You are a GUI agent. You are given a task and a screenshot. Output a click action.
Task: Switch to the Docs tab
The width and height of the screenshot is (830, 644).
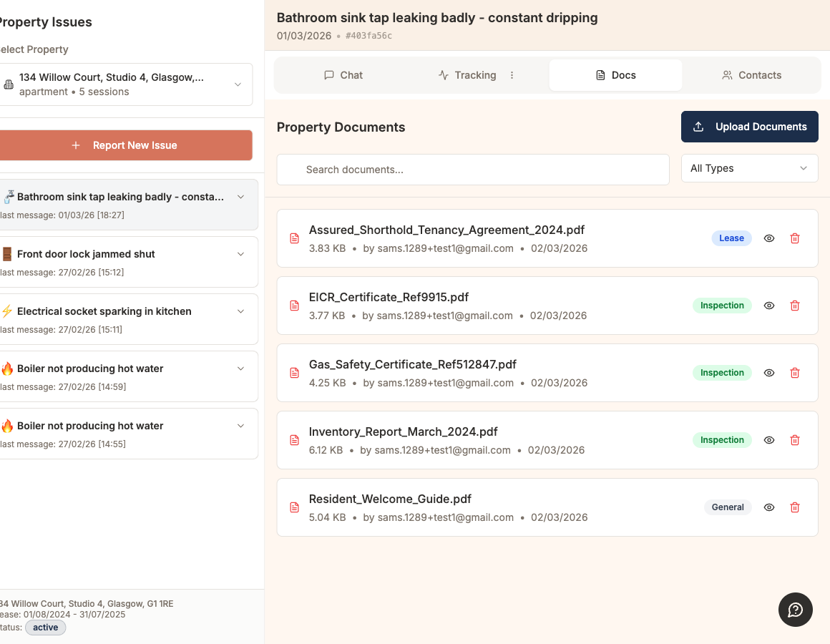[x=615, y=74]
